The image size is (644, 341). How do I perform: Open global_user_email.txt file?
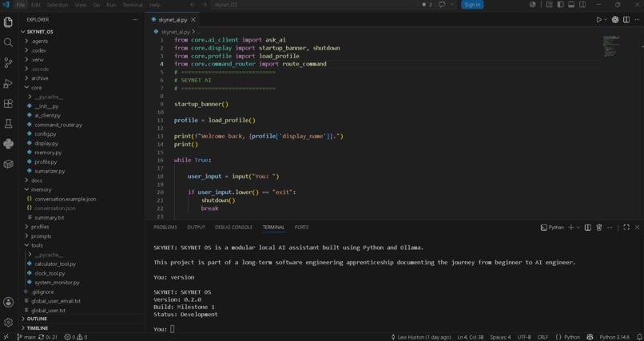55,301
